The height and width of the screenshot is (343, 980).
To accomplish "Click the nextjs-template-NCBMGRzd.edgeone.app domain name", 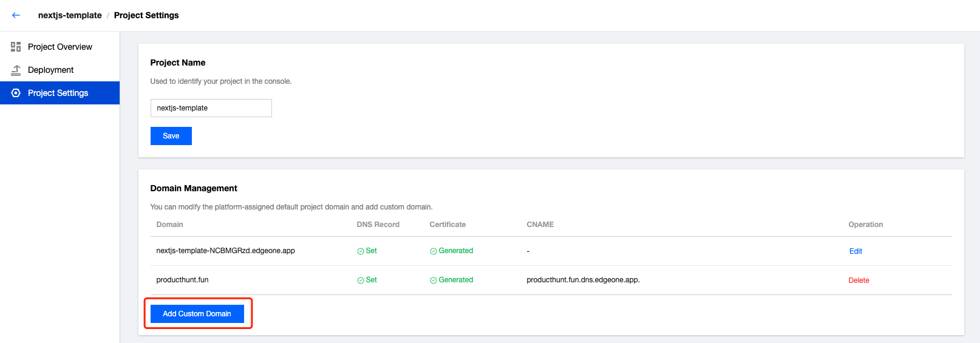I will [x=225, y=251].
